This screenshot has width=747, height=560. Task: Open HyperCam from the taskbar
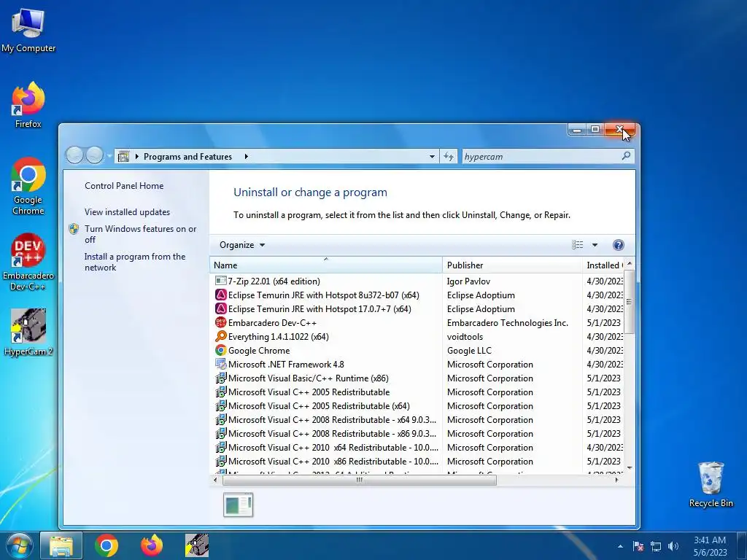pyautogui.click(x=197, y=545)
